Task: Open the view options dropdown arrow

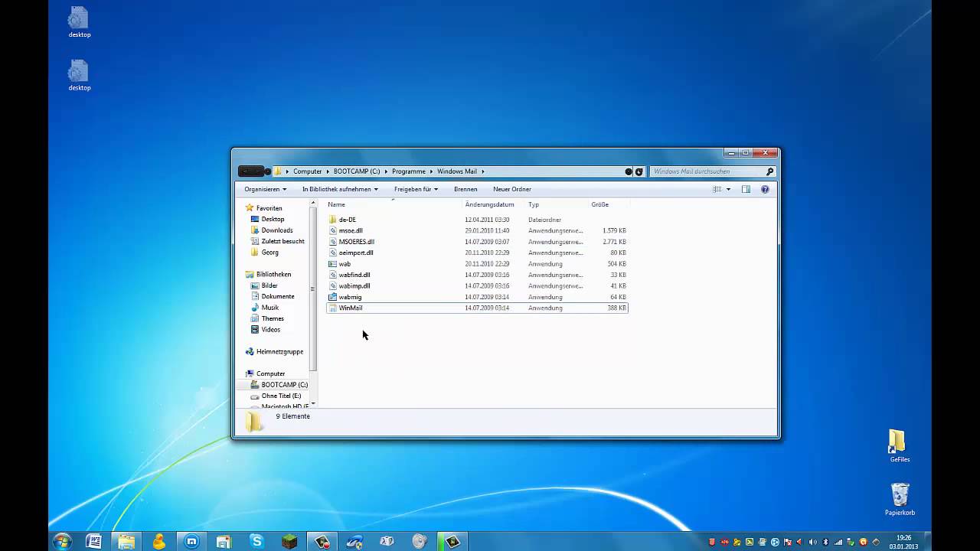Action: point(728,189)
